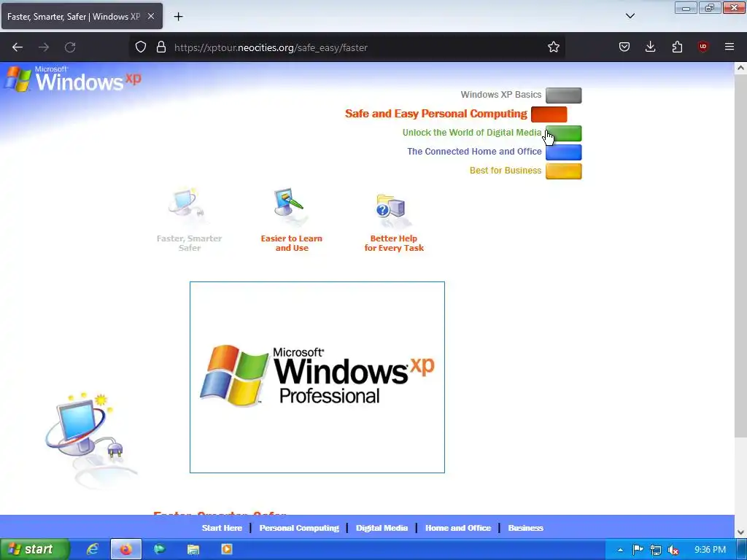Open the Easier to Learn and Use label
The image size is (747, 560).
coord(292,244)
